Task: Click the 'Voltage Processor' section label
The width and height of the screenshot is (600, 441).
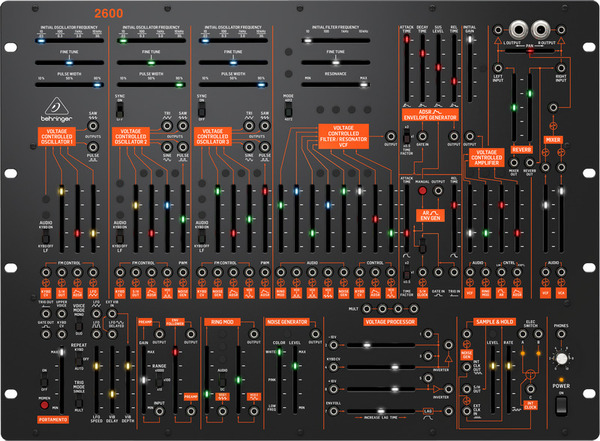Action: click(x=390, y=322)
